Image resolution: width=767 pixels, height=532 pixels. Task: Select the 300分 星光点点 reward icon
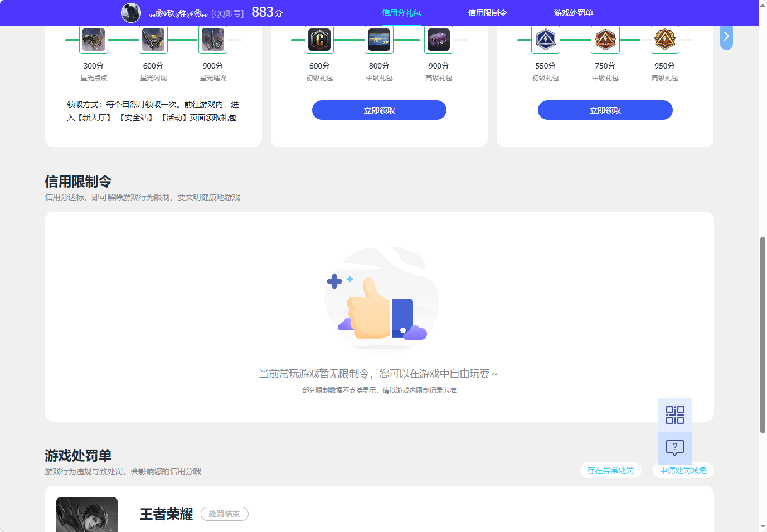point(94,40)
